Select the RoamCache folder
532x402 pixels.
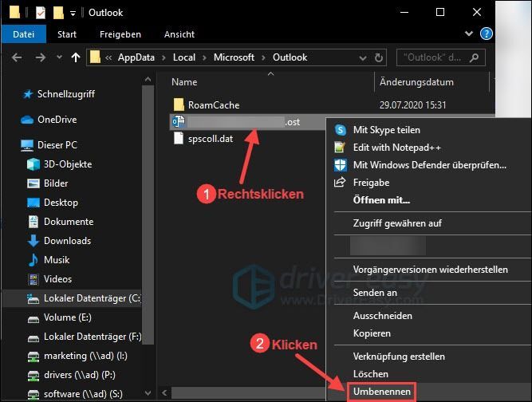click(214, 105)
